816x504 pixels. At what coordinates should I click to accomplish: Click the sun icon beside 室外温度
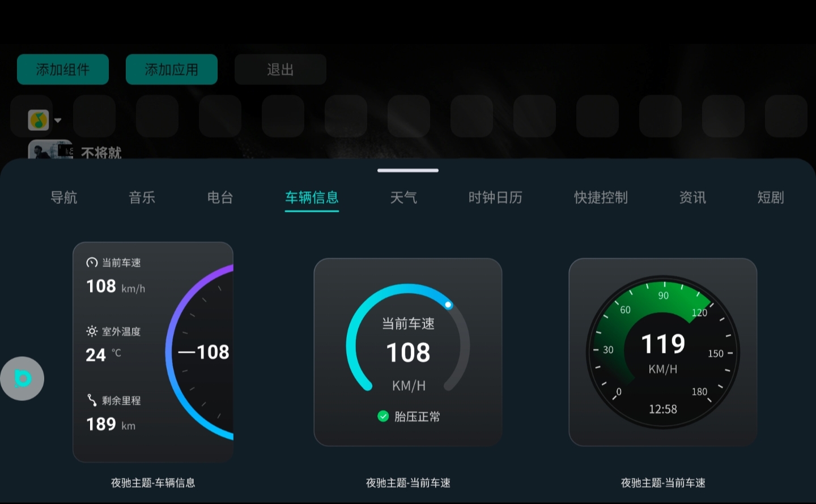pyautogui.click(x=92, y=331)
